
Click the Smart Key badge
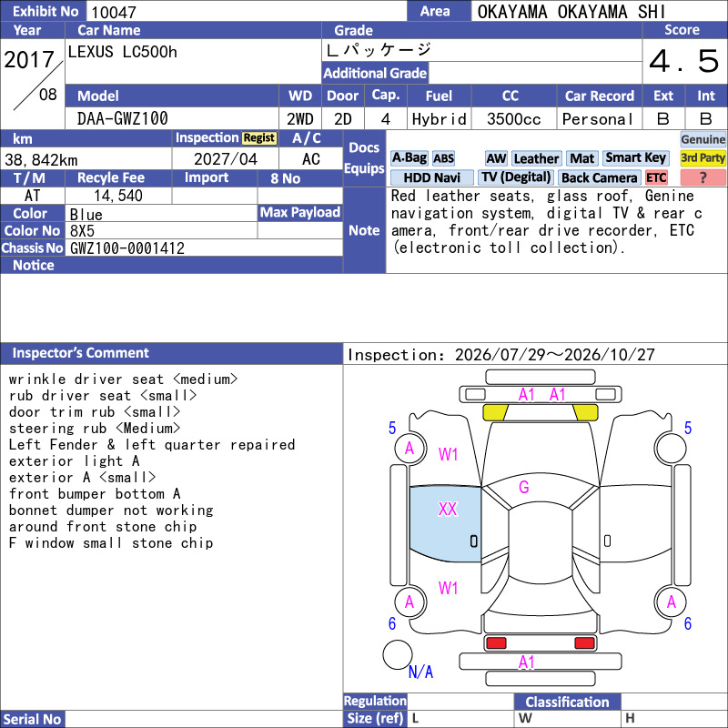[x=636, y=158]
